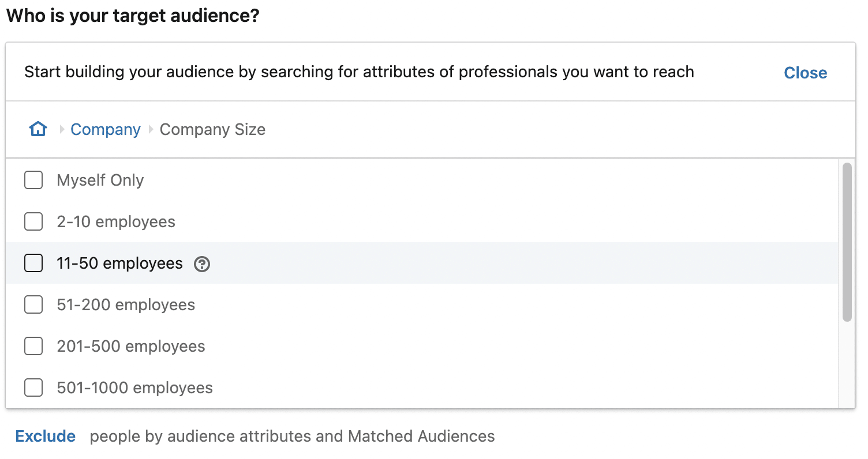Click the home icon in the breadcrumb
This screenshot has height=459, width=868.
[x=37, y=129]
